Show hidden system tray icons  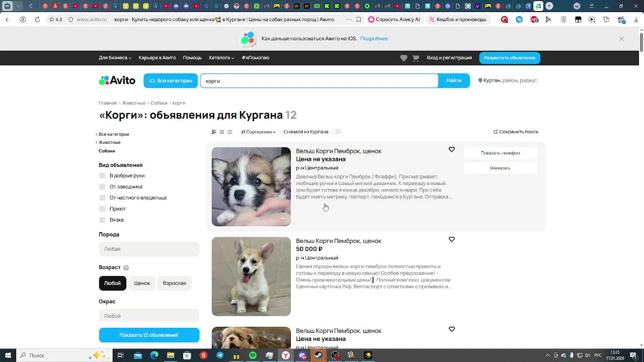[x=547, y=355]
